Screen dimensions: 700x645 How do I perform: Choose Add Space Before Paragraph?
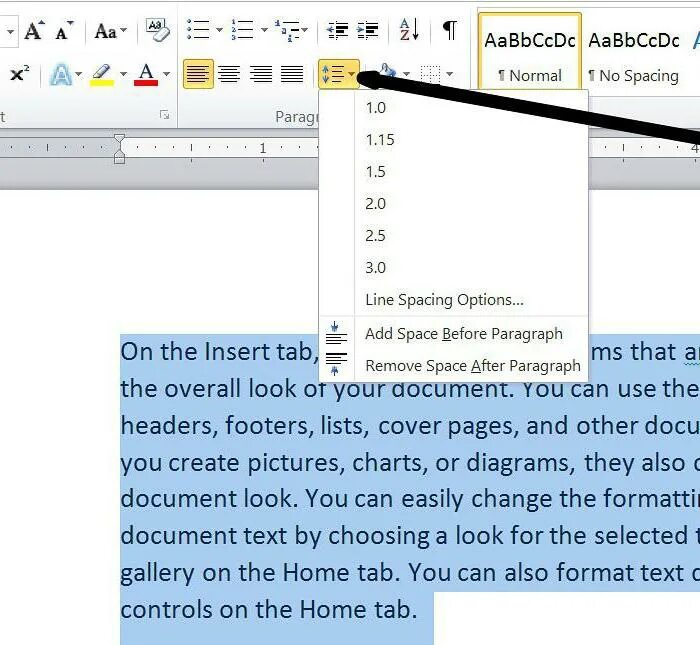[454, 333]
